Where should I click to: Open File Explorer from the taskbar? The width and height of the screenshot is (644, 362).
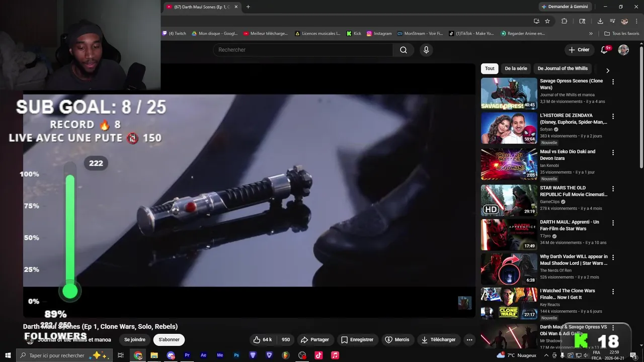(154, 355)
